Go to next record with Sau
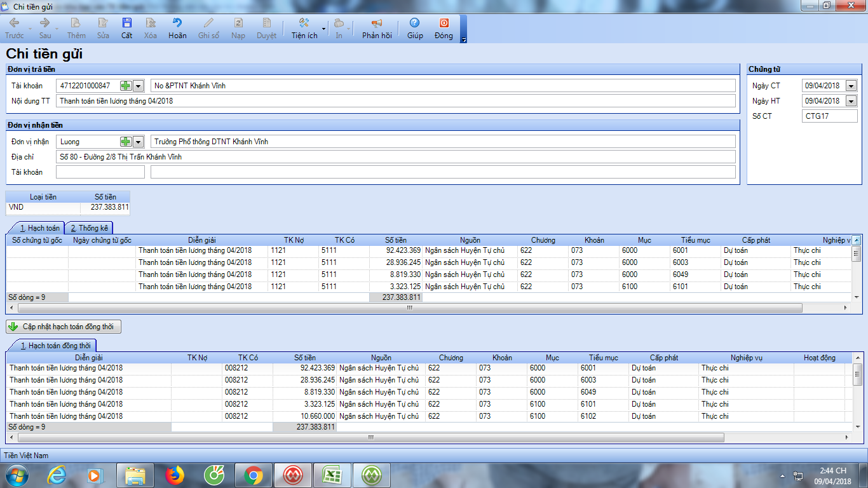 tap(44, 28)
